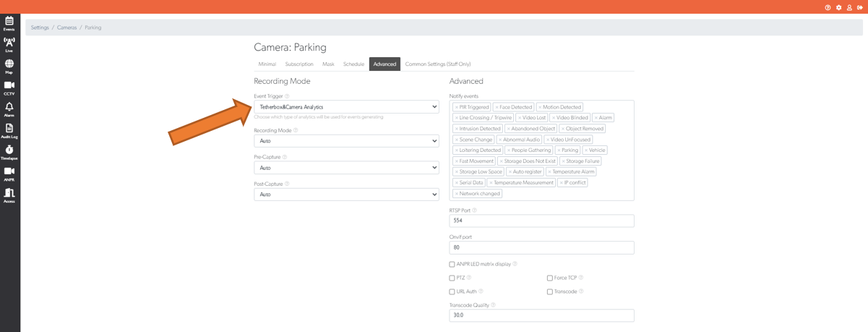Click help icon next to Transcode Quality
This screenshot has width=868, height=332.
(x=493, y=305)
